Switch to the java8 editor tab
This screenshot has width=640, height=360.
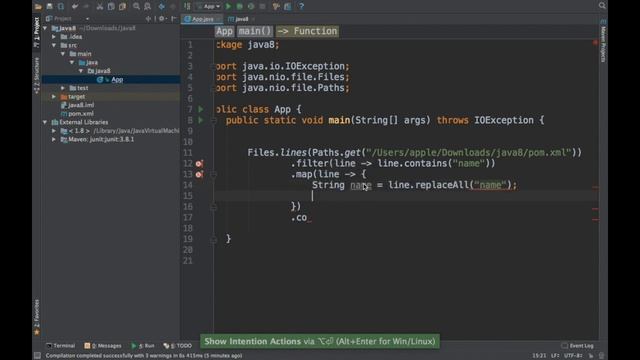coord(240,19)
